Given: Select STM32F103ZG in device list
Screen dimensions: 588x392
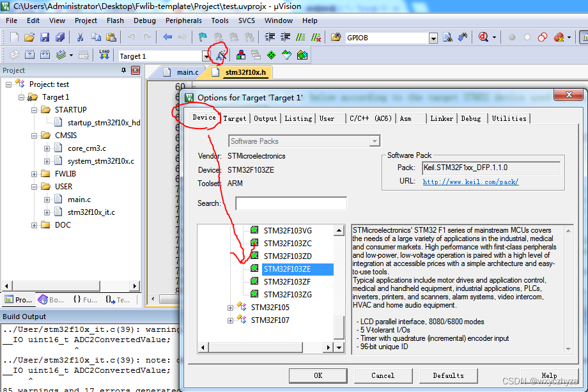Looking at the screenshot, I should pyautogui.click(x=287, y=294).
